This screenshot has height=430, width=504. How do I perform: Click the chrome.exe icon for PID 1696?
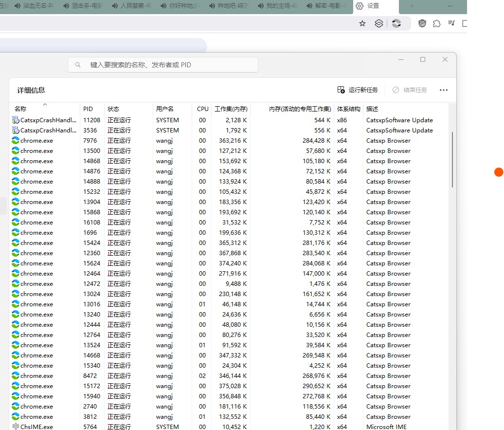(16, 232)
